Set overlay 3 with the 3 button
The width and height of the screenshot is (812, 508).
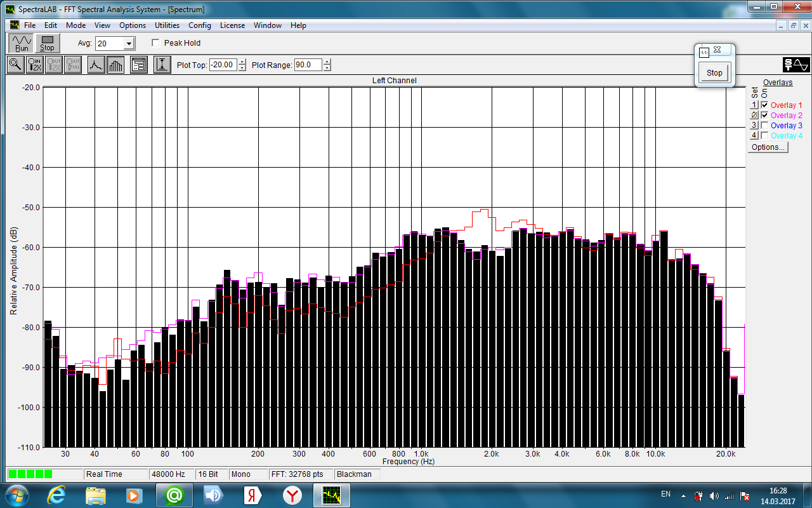point(754,126)
